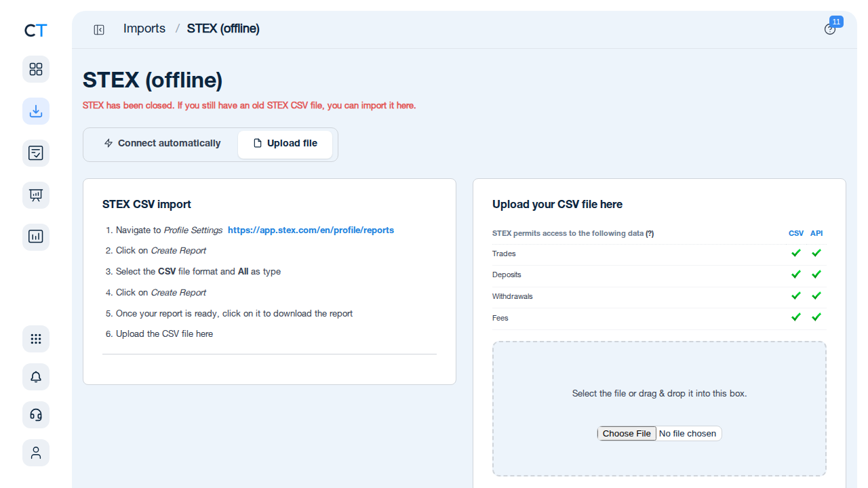
Task: Click the Fees API checkmark
Action: click(816, 317)
